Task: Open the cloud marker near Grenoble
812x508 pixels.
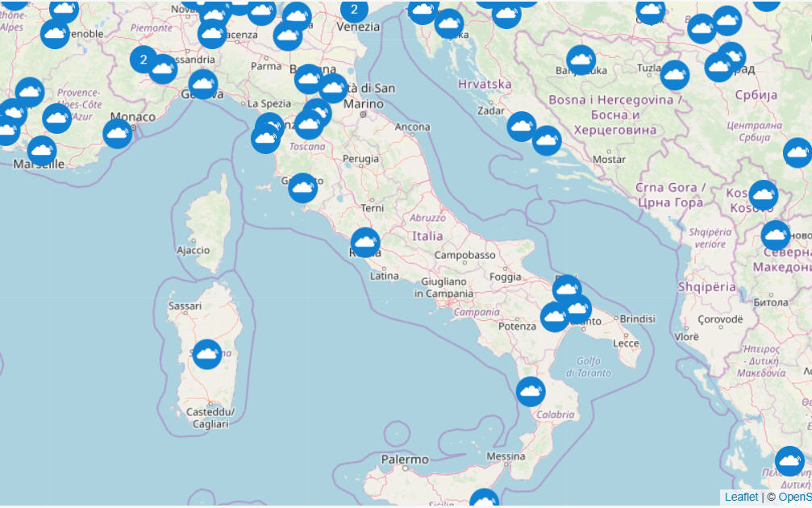Action: (x=55, y=34)
